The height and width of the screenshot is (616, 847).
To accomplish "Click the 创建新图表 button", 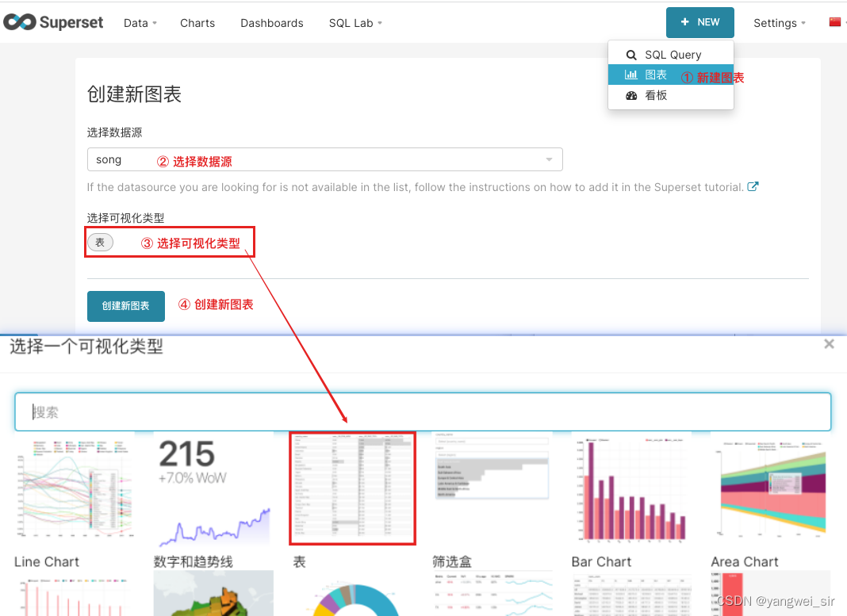I will coord(126,306).
